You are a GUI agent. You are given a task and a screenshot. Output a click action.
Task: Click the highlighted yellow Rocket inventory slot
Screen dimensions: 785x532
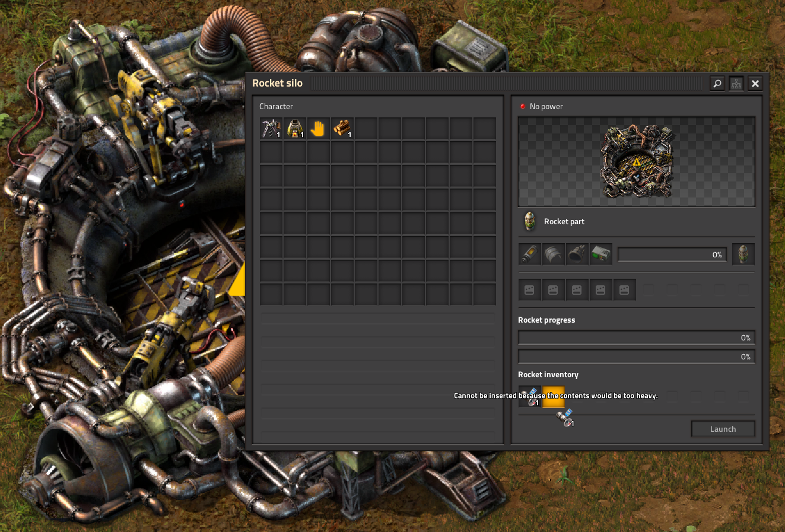(554, 396)
